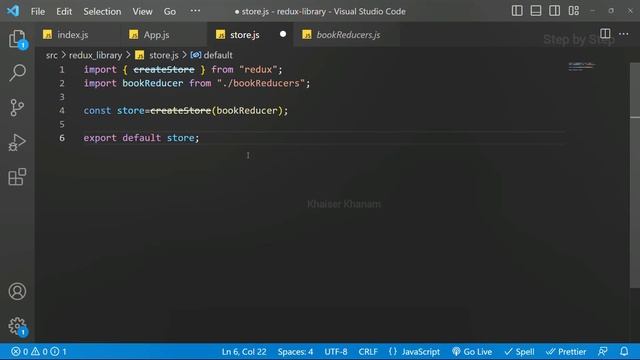Open editor More Actions ellipsis
Screen dimensions: 640x360
[x=624, y=34]
